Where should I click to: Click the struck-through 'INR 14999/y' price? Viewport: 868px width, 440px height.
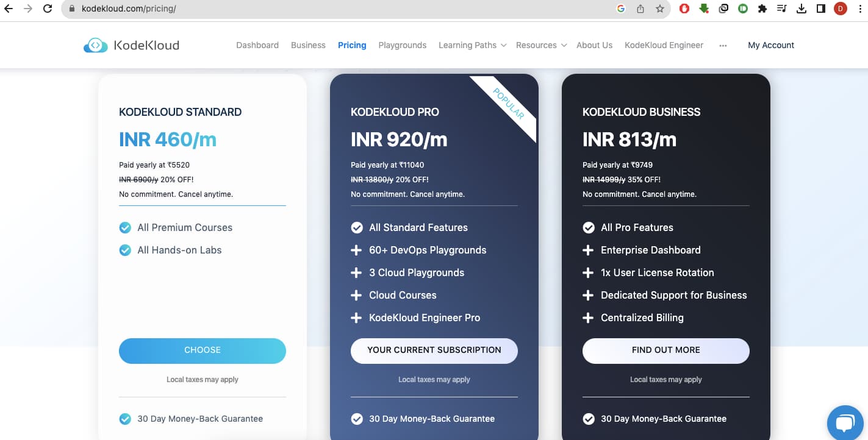tap(604, 180)
